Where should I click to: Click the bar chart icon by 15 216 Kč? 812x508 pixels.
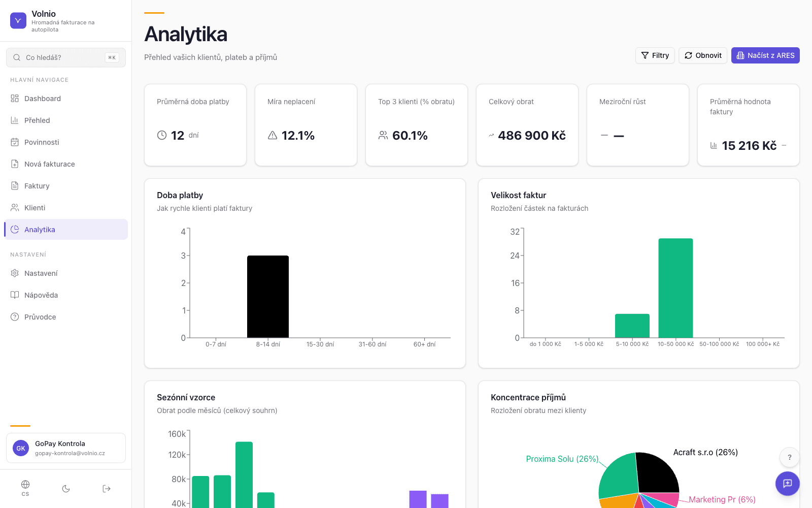pos(714,145)
